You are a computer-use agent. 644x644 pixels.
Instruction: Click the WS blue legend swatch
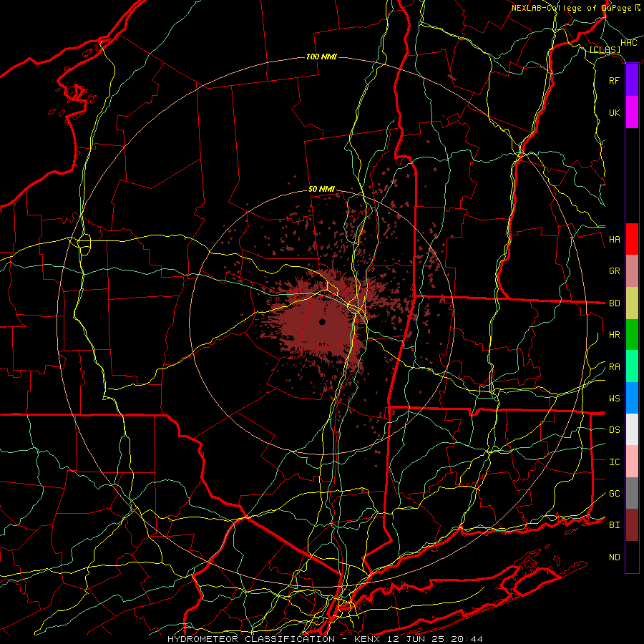tap(632, 398)
